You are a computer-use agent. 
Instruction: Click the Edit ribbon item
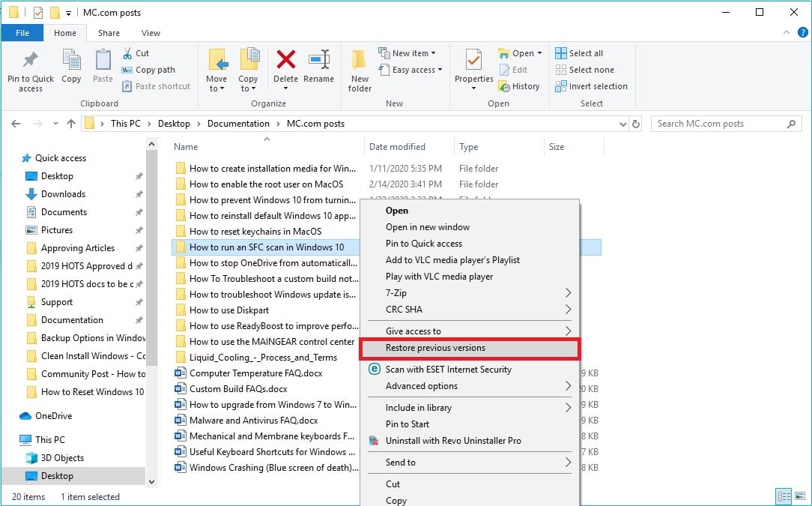pyautogui.click(x=513, y=70)
